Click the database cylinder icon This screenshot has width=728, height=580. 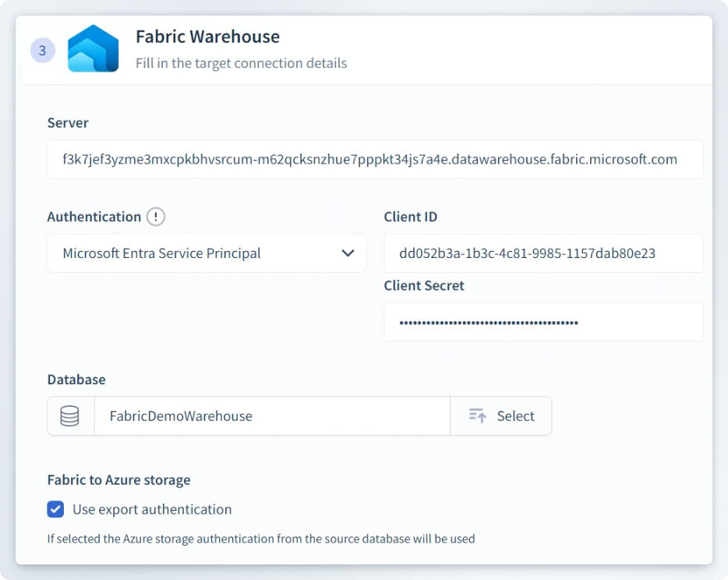click(x=70, y=416)
